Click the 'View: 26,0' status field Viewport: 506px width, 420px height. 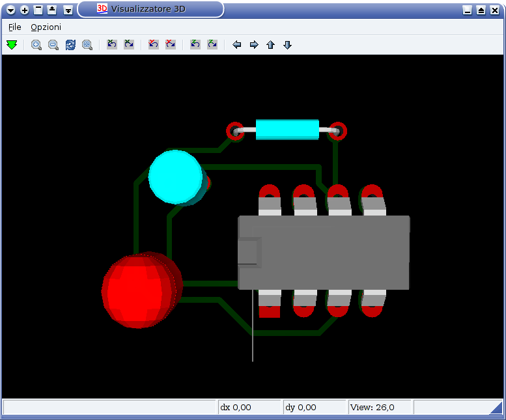coord(380,408)
